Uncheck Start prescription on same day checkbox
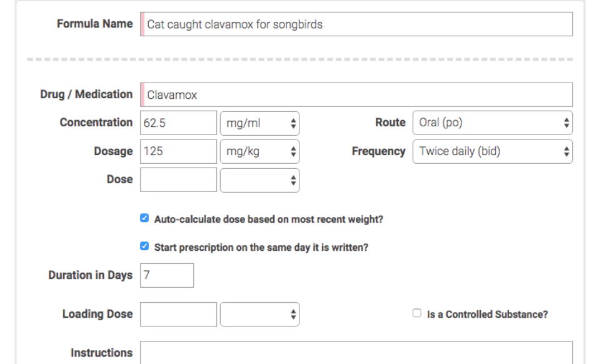Image resolution: width=589 pixels, height=364 pixels. pyautogui.click(x=144, y=246)
